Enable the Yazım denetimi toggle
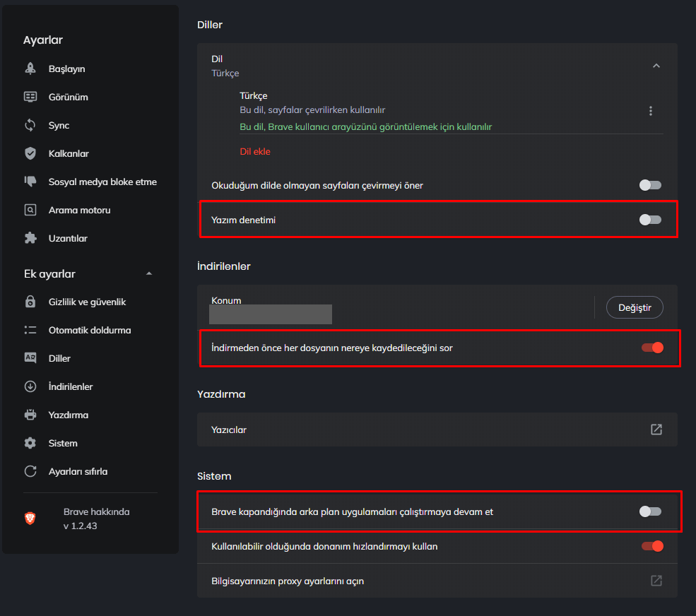The height and width of the screenshot is (616, 696). coord(650,220)
